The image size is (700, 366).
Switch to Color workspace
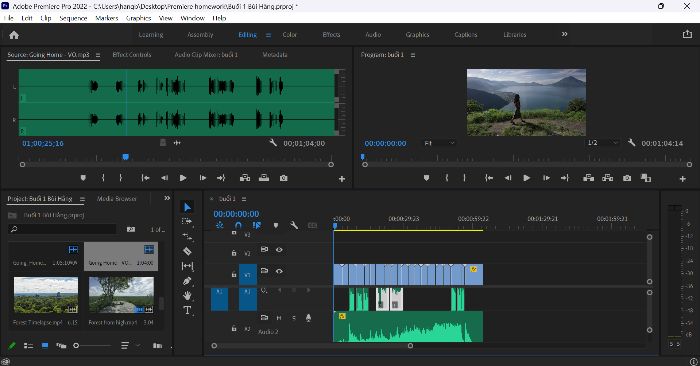[x=290, y=34]
